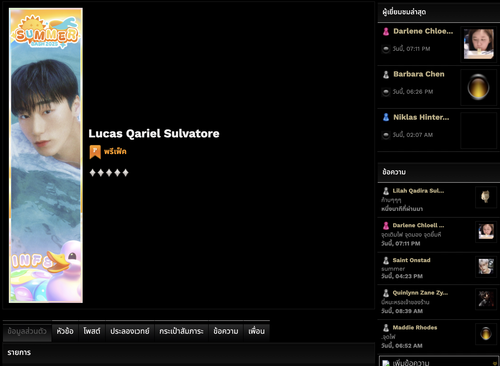The width and height of the screenshot is (500, 366).
Task: Switch to the โพสต์ tab
Action: pos(92,331)
